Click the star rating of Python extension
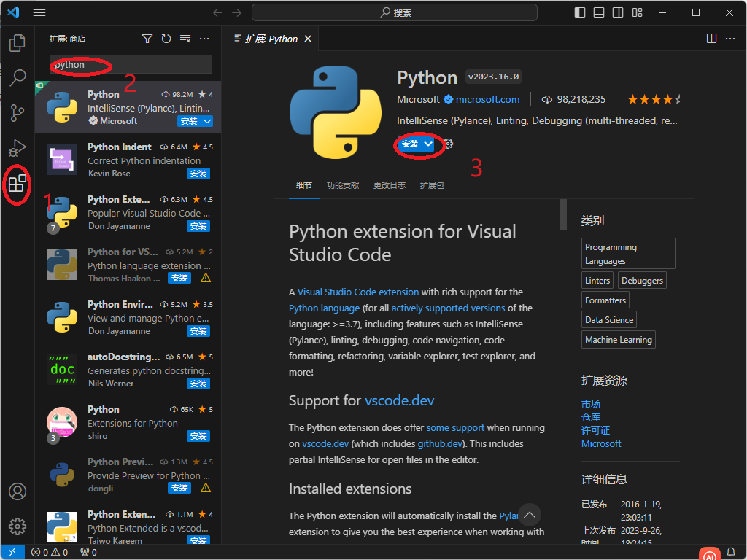 pos(654,99)
